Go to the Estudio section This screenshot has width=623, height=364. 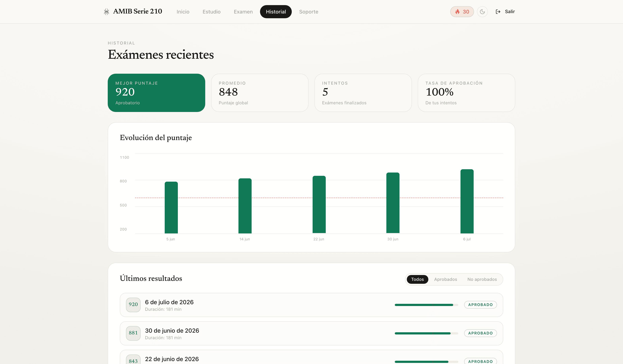click(x=211, y=12)
